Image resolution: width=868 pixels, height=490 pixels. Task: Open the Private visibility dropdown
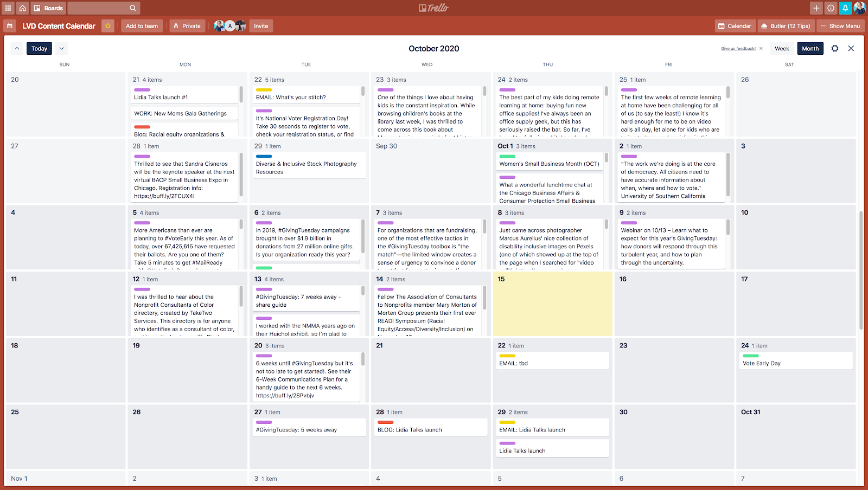tap(187, 26)
